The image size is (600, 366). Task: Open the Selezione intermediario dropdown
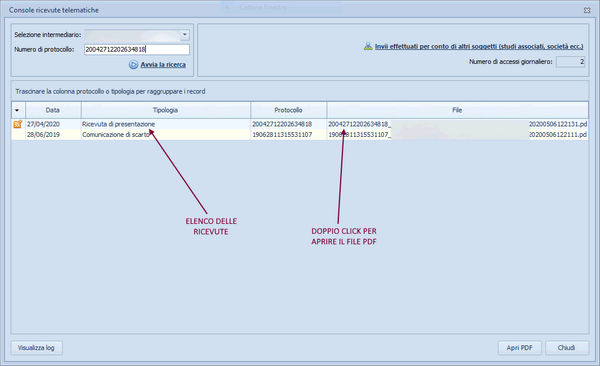coord(184,34)
